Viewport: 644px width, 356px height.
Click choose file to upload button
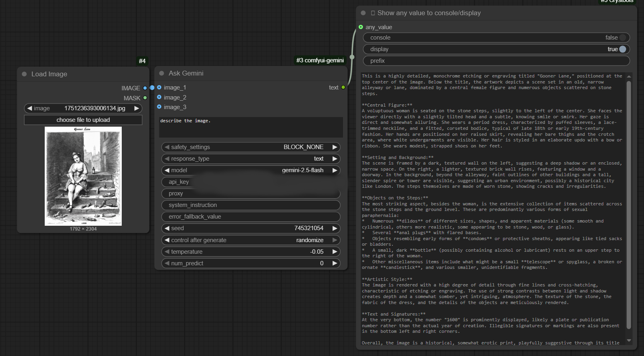tap(83, 120)
